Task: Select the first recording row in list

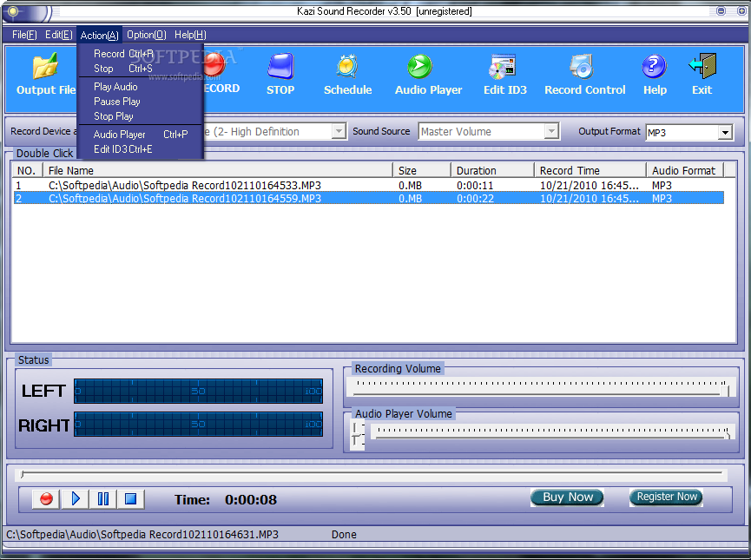Action: click(x=368, y=186)
